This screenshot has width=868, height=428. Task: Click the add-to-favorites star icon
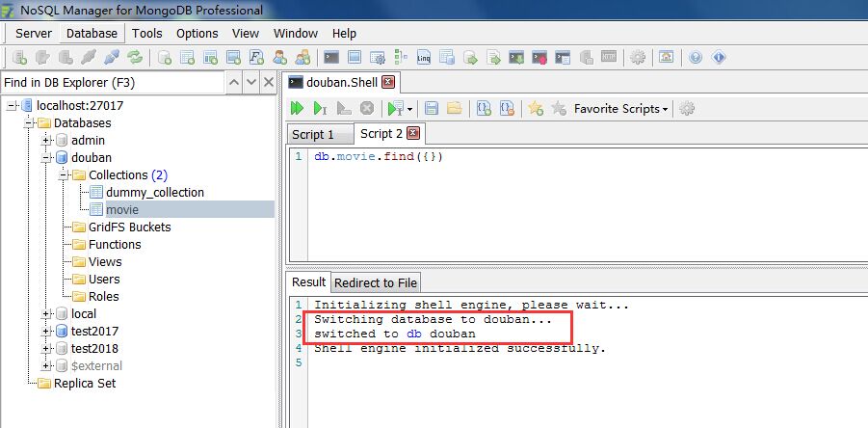(x=536, y=109)
